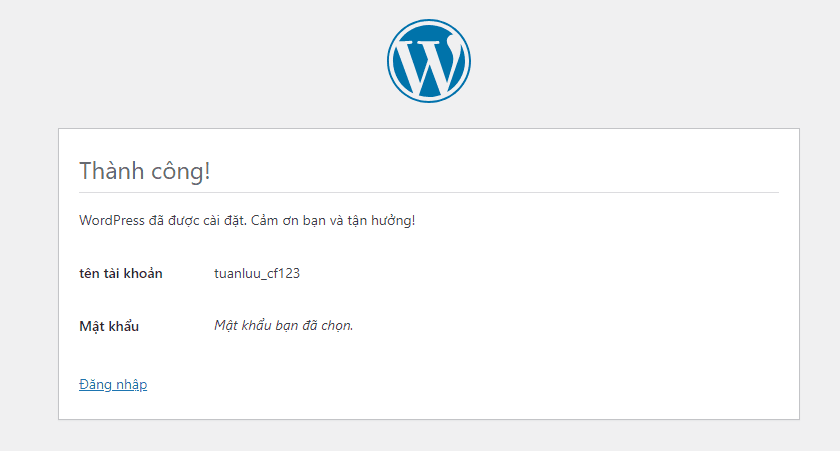Image resolution: width=840 pixels, height=451 pixels.
Task: Click the Mật khẩu label
Action: point(109,326)
